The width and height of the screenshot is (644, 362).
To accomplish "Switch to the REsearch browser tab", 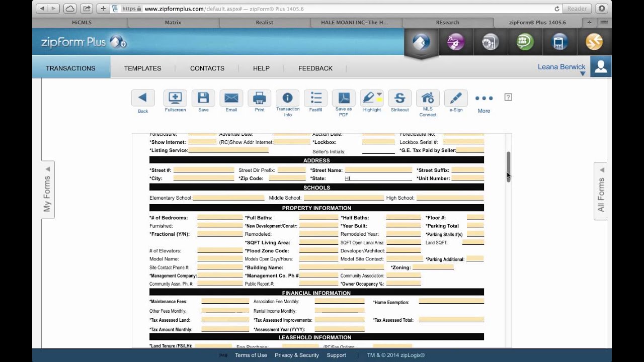I will [x=448, y=23].
